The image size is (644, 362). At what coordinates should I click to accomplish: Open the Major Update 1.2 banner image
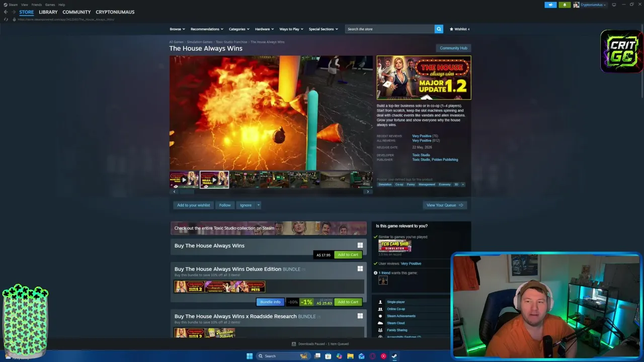(424, 78)
